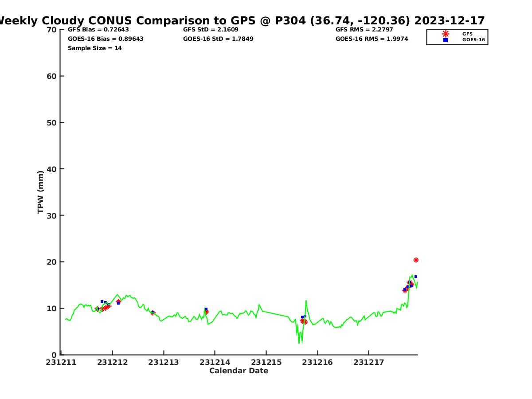The width and height of the screenshot is (532, 399).
Task: Click the GFS label in the legend
Action: pyautogui.click(x=467, y=34)
